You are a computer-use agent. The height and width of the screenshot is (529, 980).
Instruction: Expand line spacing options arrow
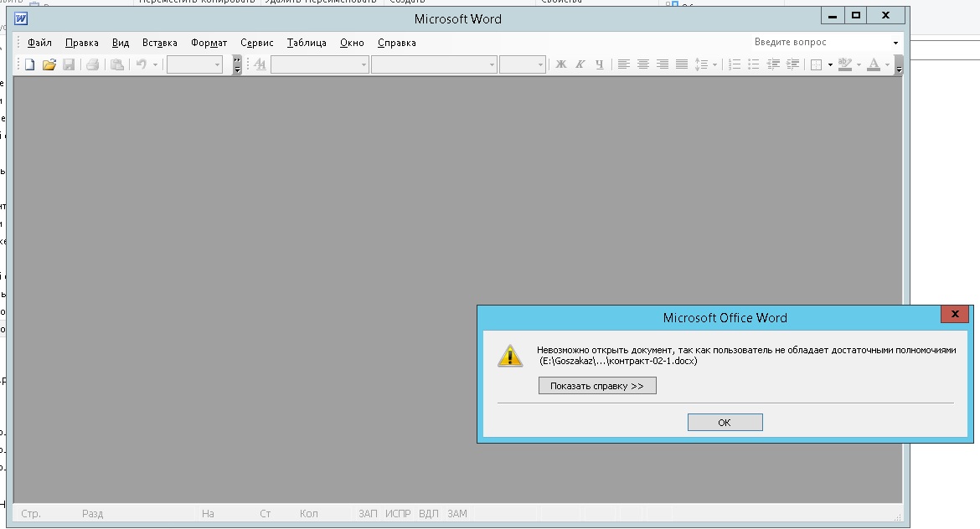pos(714,64)
